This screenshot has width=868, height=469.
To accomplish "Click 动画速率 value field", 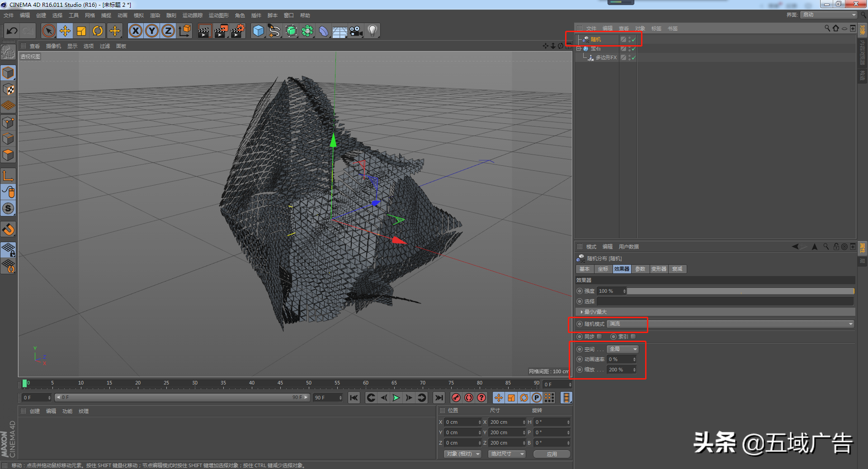I will 619,359.
